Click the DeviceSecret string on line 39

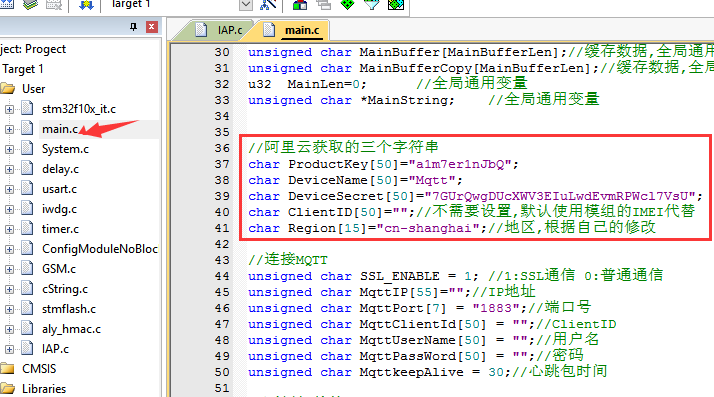[561, 196]
